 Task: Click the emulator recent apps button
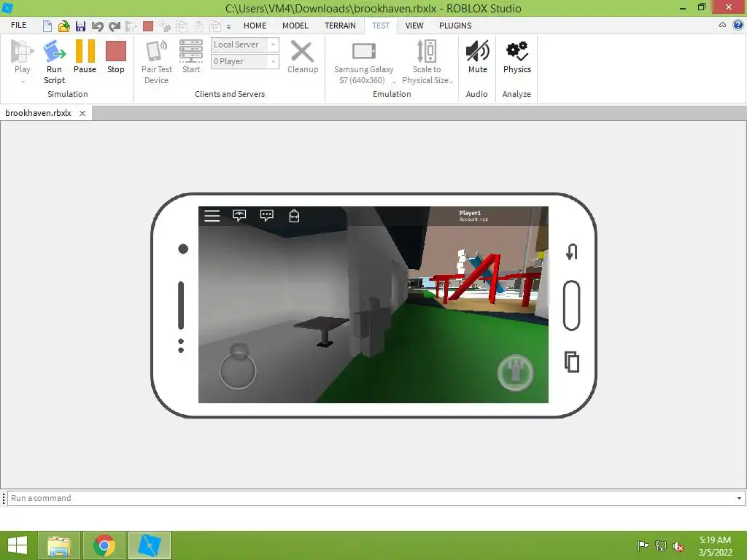pos(572,362)
